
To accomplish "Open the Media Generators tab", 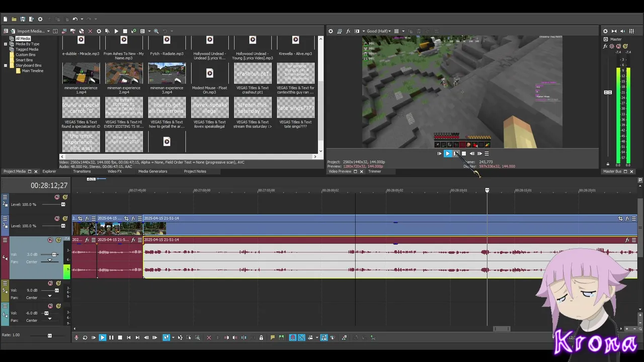I will (x=153, y=171).
